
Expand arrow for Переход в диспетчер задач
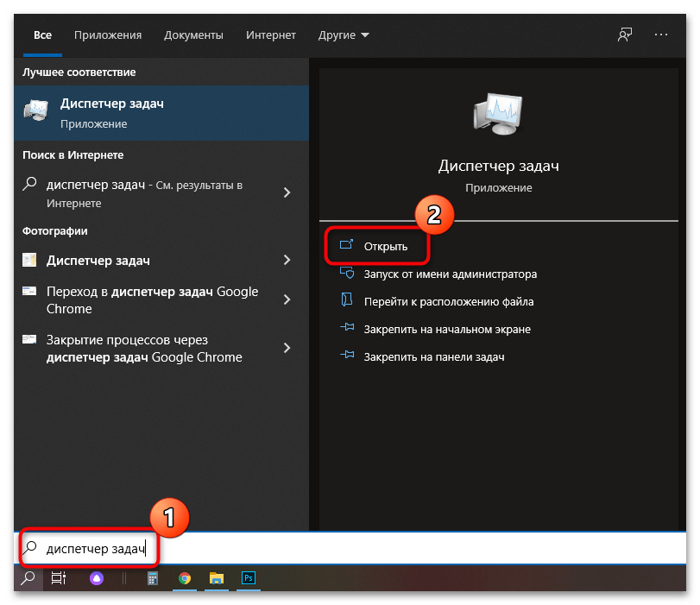tap(287, 299)
